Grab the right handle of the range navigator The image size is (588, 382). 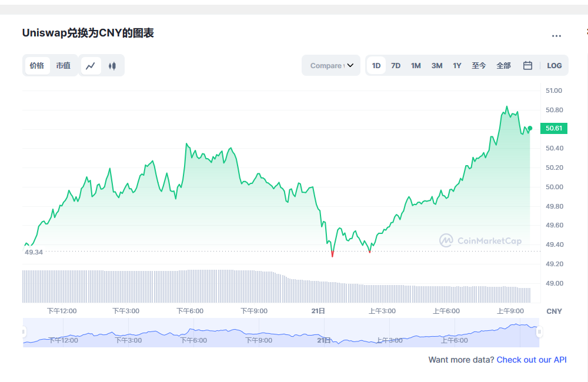tap(539, 332)
